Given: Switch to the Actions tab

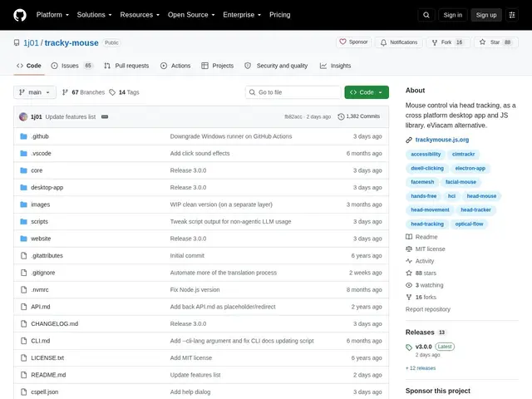Looking at the screenshot, I should pos(175,66).
